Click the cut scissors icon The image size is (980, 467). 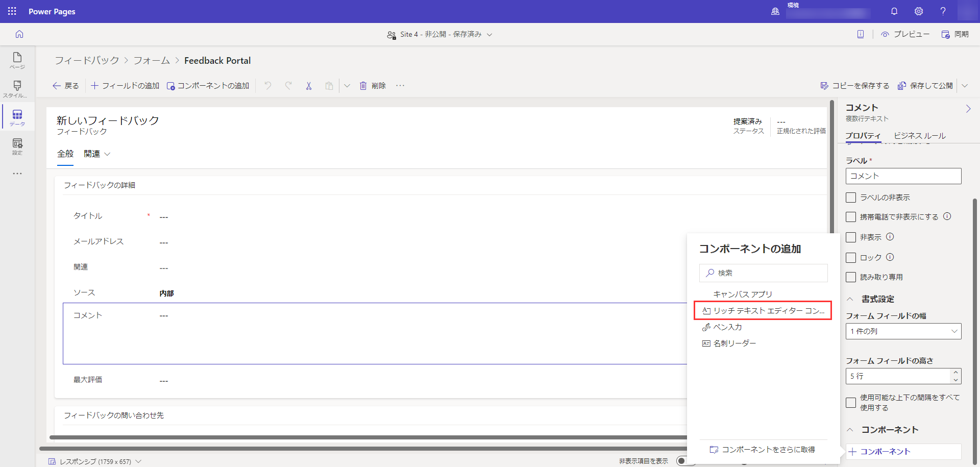309,86
